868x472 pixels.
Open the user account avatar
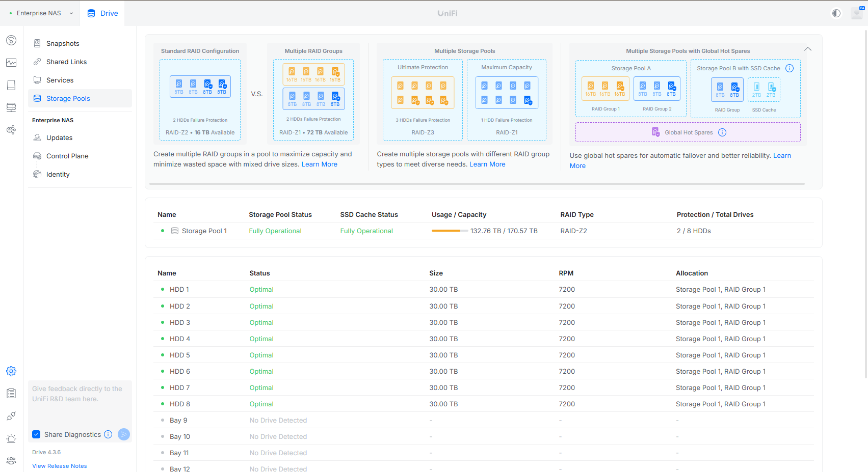pos(857,13)
